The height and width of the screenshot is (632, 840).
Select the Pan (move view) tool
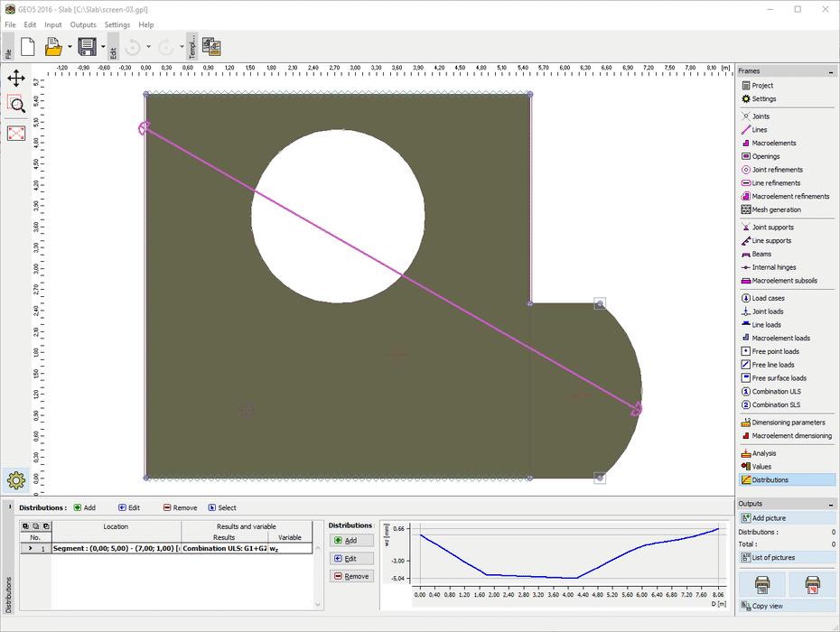click(16, 79)
